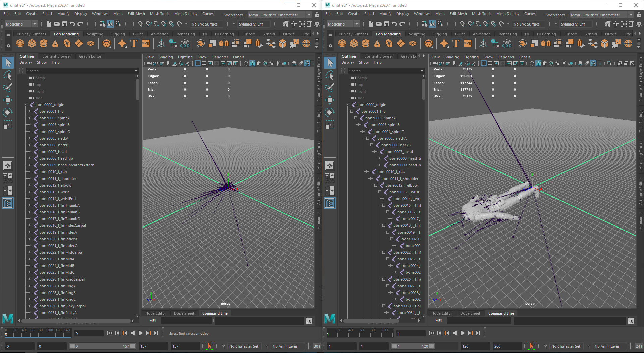Viewport: 644px width, 353px height.
Task: Click the Save Scene icon in left window
Action: tap(65, 24)
